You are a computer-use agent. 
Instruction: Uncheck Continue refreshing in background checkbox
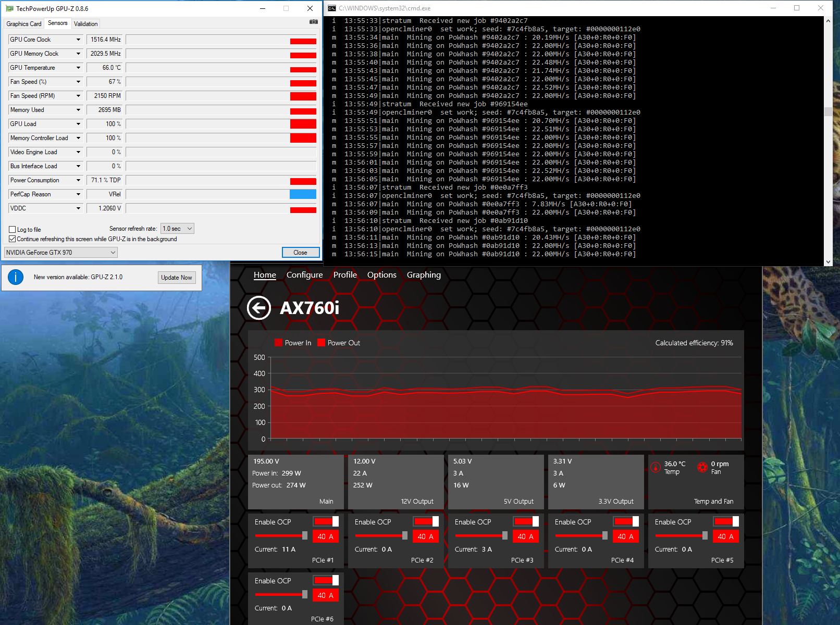pyautogui.click(x=13, y=239)
